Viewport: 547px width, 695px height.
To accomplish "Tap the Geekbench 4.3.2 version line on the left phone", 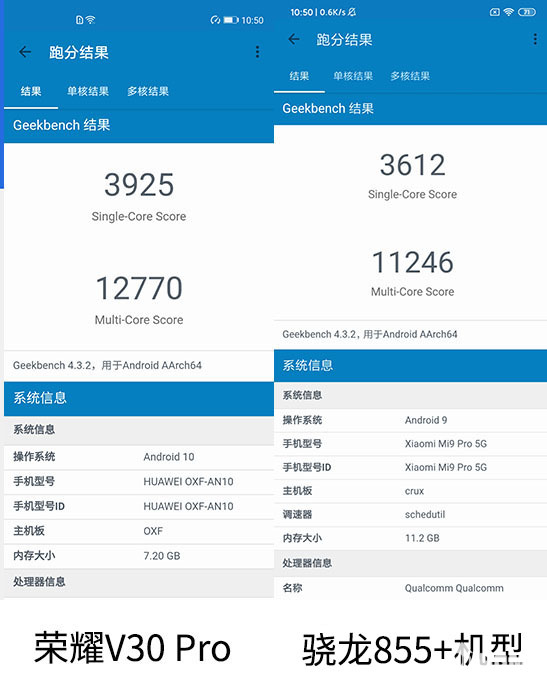I will [107, 365].
